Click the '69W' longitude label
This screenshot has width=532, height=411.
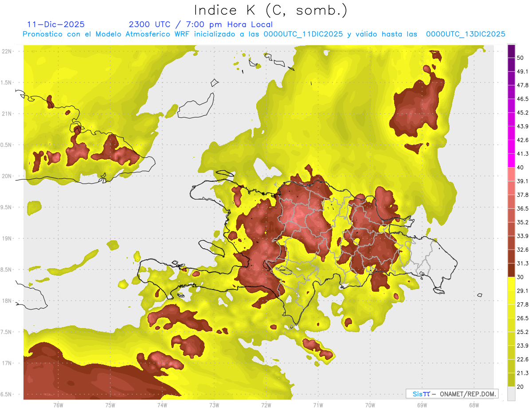[422, 405]
